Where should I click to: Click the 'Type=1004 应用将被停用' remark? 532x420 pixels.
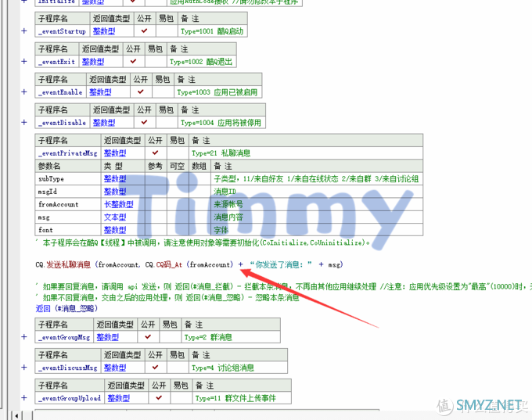pyautogui.click(x=221, y=123)
